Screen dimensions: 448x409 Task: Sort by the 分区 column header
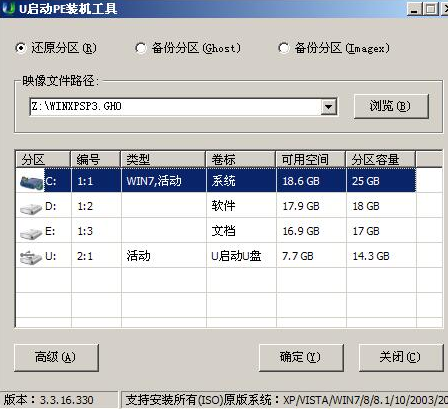tap(43, 160)
